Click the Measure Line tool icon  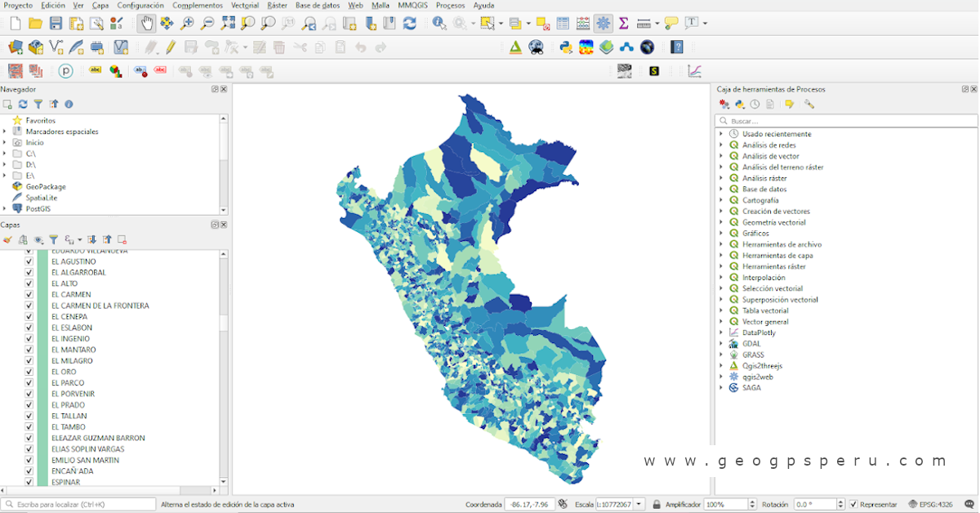pos(644,23)
